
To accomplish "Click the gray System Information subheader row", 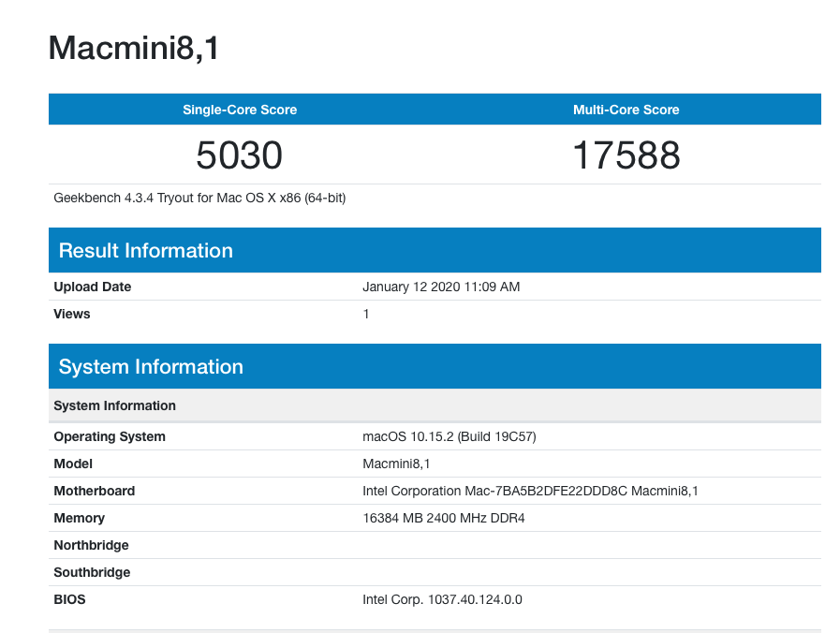I will pos(435,405).
